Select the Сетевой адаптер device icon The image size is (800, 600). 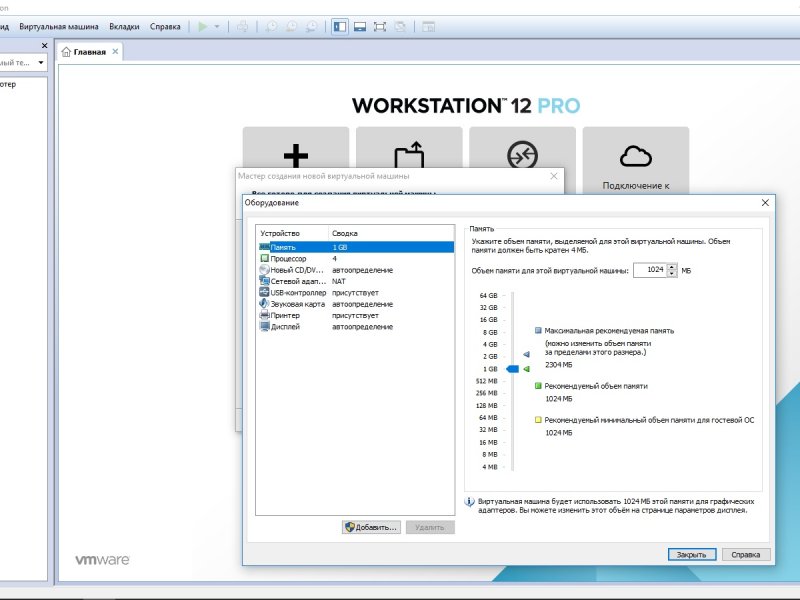(264, 281)
